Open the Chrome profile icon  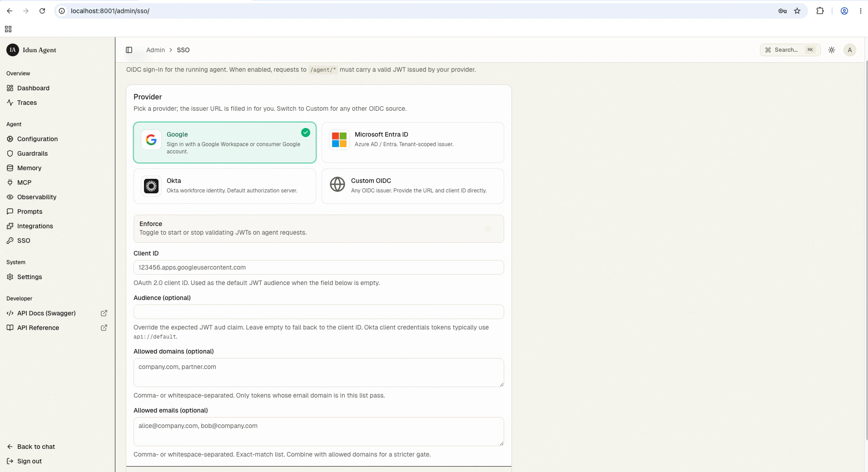tap(844, 11)
